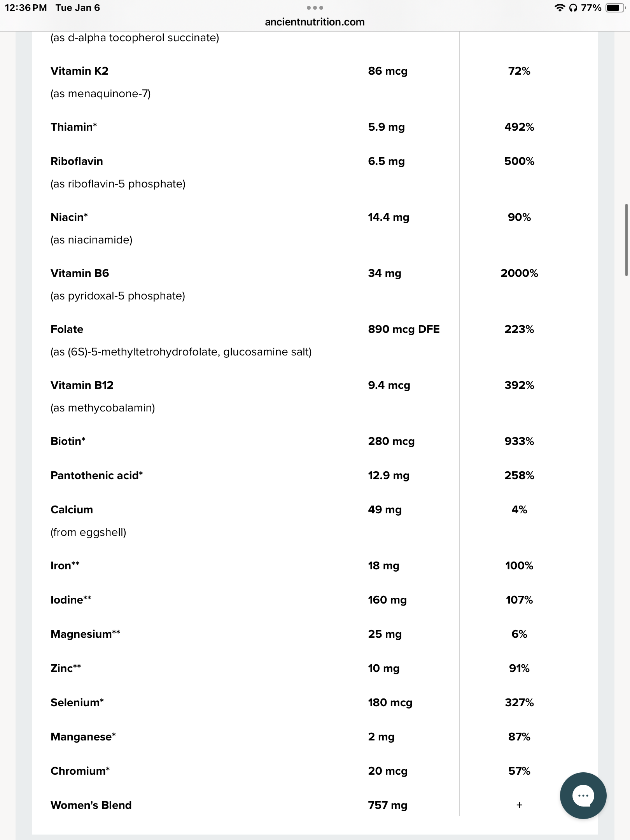
Task: Click the 77% battery percentage text
Action: (591, 8)
